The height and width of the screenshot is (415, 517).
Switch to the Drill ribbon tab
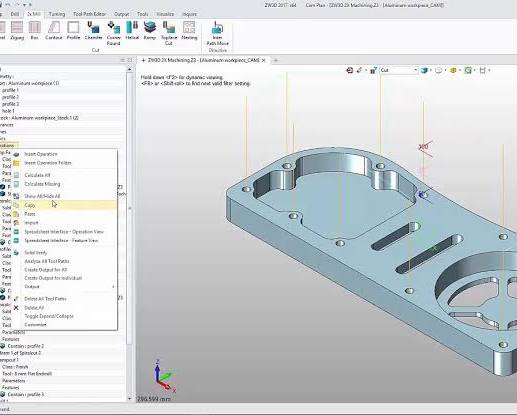pyautogui.click(x=15, y=14)
